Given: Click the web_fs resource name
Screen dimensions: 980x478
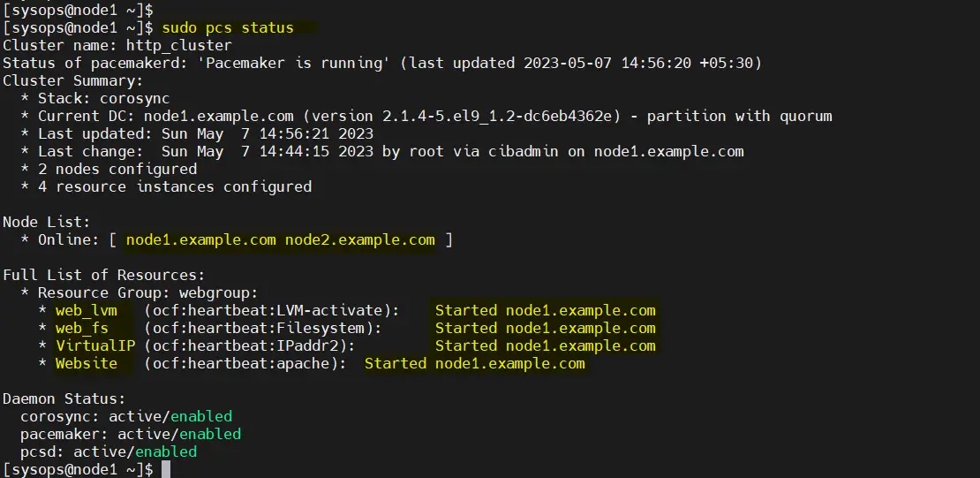Looking at the screenshot, I should (81, 328).
